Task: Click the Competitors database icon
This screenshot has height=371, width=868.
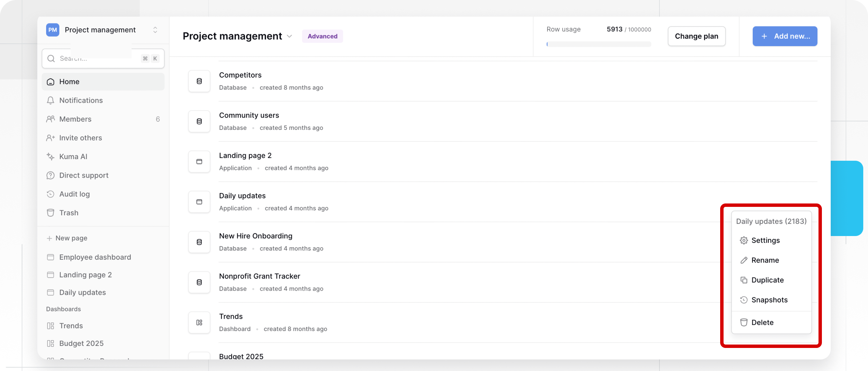Action: coord(199,81)
